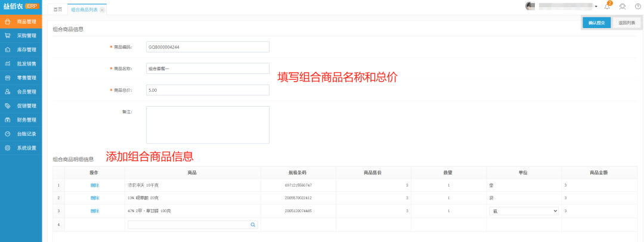
Task: Click the customer service headset icon
Action: 623,7
